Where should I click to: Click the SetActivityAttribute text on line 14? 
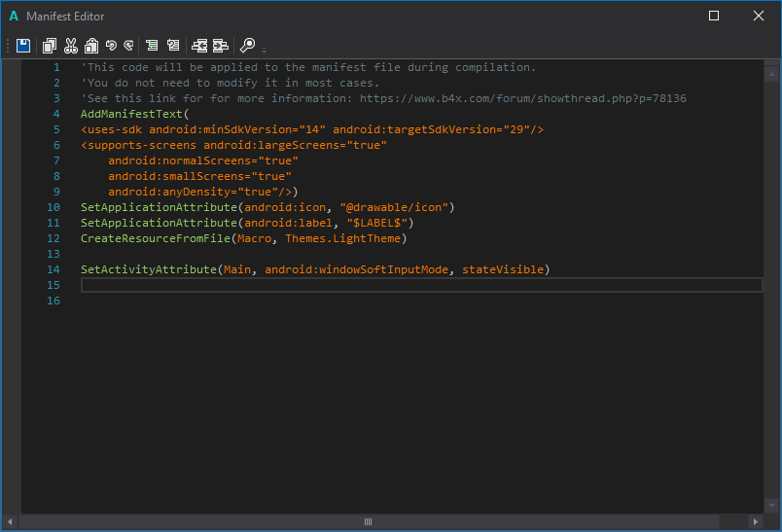coord(149,269)
